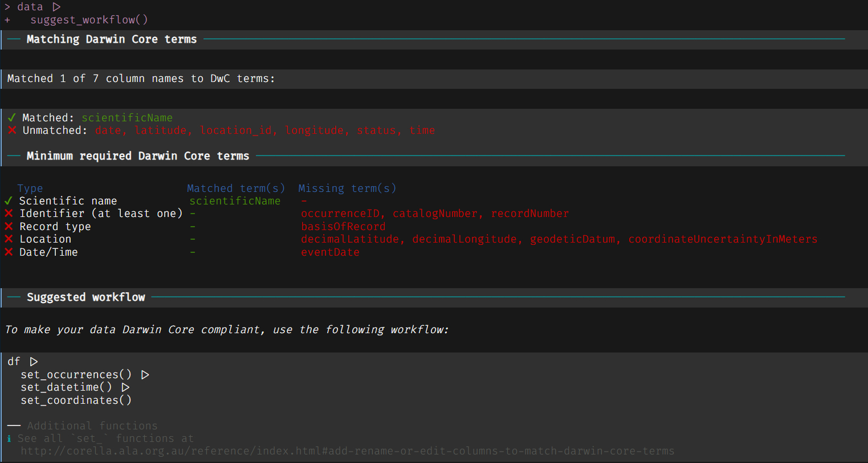Click the green check mark beside Matched
The image size is (868, 463).
point(11,118)
